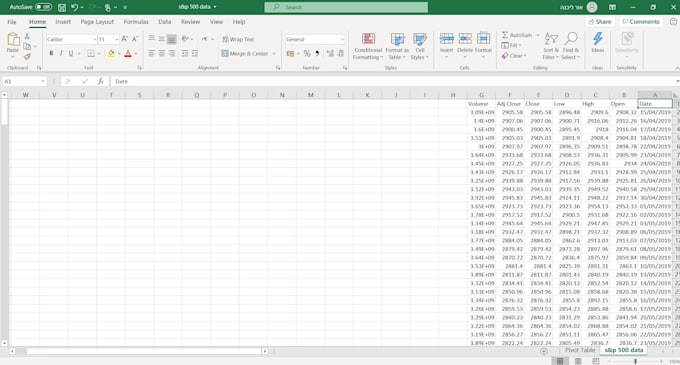This screenshot has width=680, height=365.
Task: Expand the font name dropdown
Action: [x=95, y=39]
